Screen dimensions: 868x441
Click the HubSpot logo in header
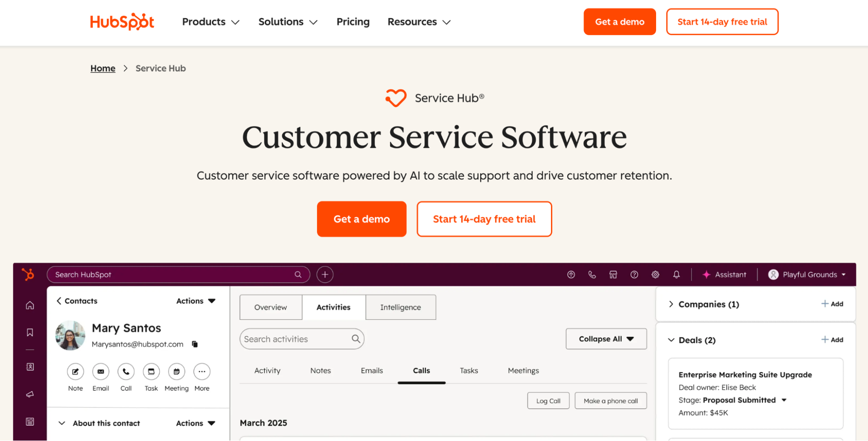[x=122, y=22]
